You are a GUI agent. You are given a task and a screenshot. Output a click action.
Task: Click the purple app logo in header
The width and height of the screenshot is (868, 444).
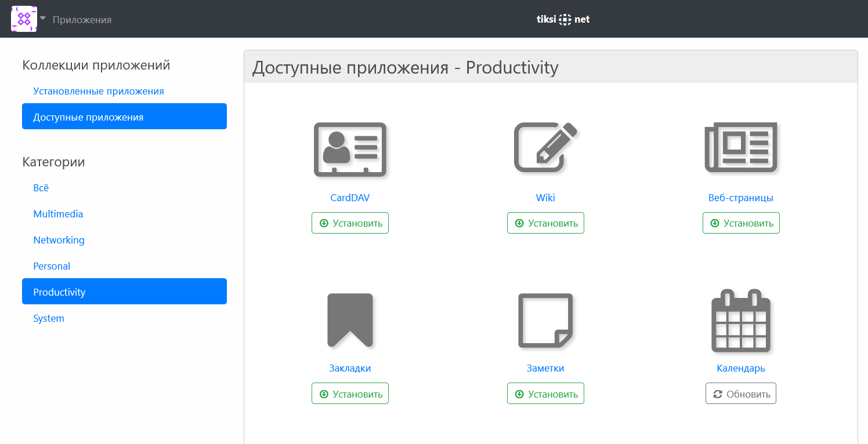24,19
